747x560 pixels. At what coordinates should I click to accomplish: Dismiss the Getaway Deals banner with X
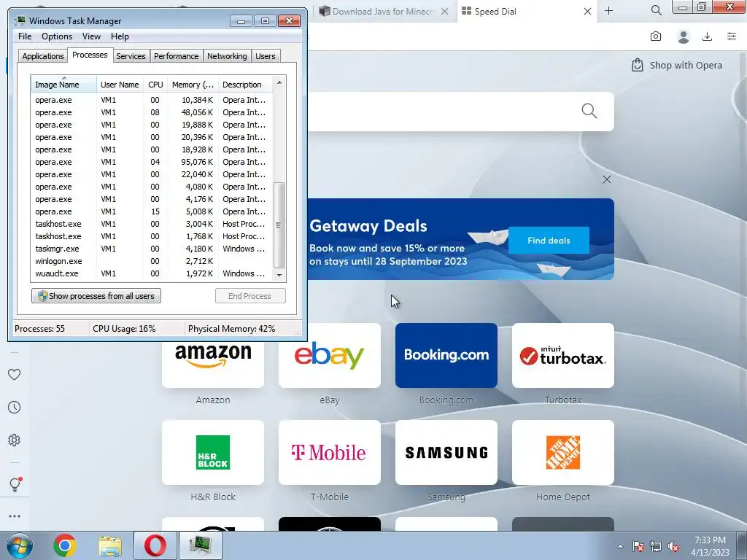click(606, 179)
